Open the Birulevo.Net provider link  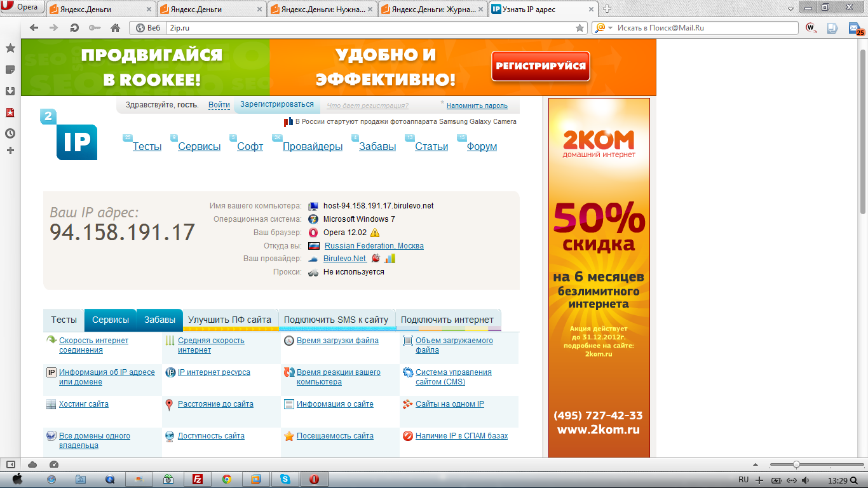[x=345, y=259]
